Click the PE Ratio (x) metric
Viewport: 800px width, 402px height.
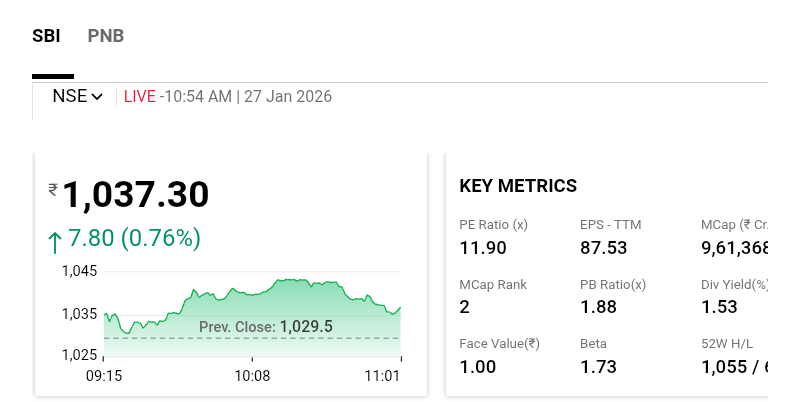click(493, 225)
